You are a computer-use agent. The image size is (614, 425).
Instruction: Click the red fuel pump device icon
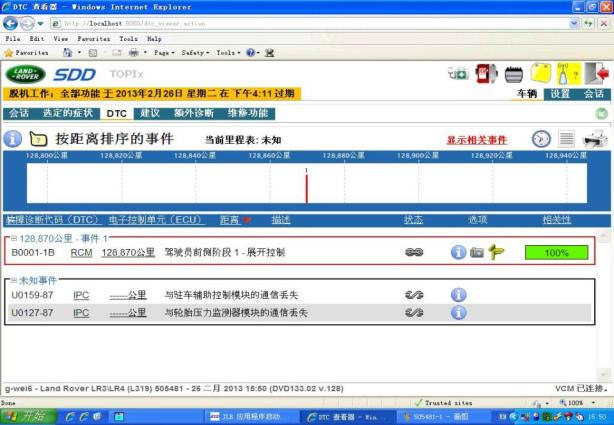pos(486,73)
